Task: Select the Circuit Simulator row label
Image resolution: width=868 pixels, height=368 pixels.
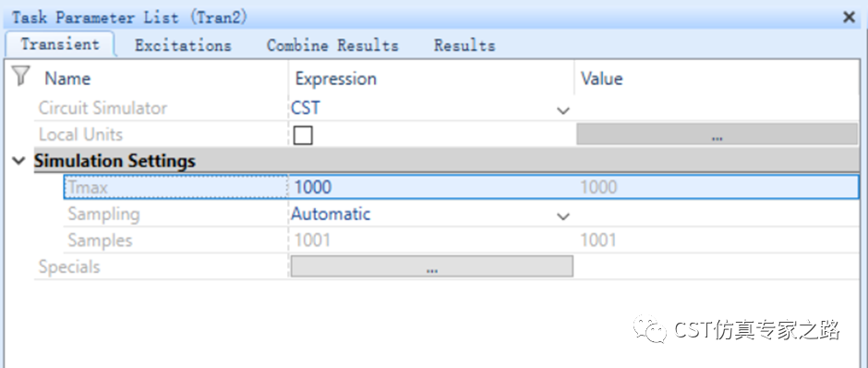Action: [x=102, y=108]
